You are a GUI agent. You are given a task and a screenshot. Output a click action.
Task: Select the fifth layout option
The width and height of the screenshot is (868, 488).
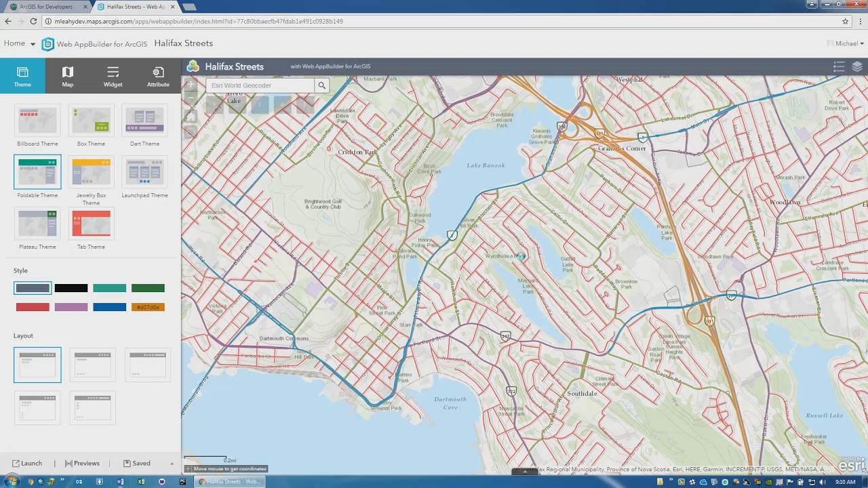(x=92, y=408)
